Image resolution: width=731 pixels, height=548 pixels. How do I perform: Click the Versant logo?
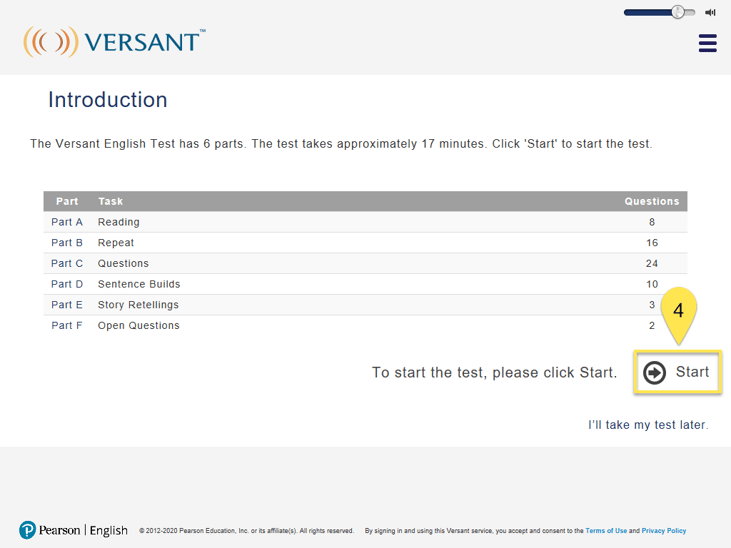pos(115,42)
